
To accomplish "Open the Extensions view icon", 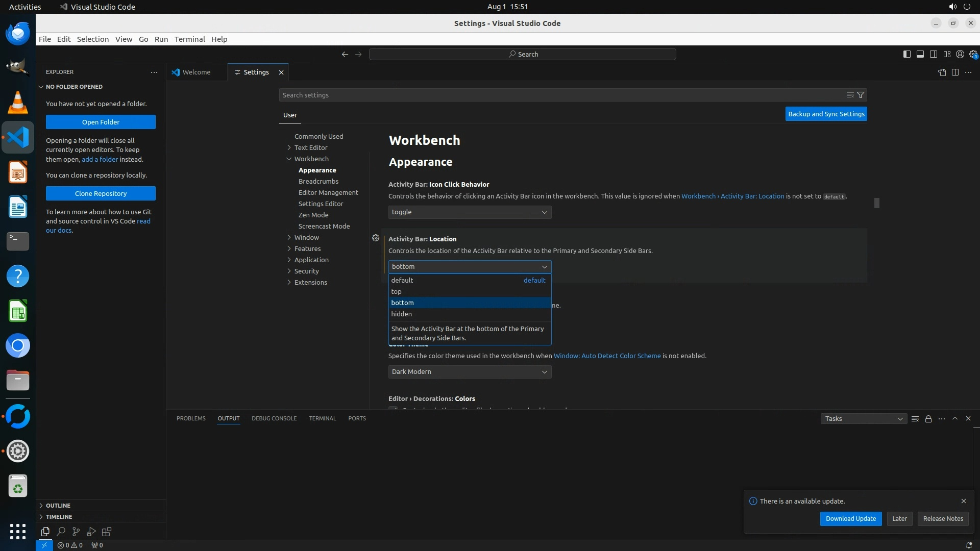I will pyautogui.click(x=107, y=532).
